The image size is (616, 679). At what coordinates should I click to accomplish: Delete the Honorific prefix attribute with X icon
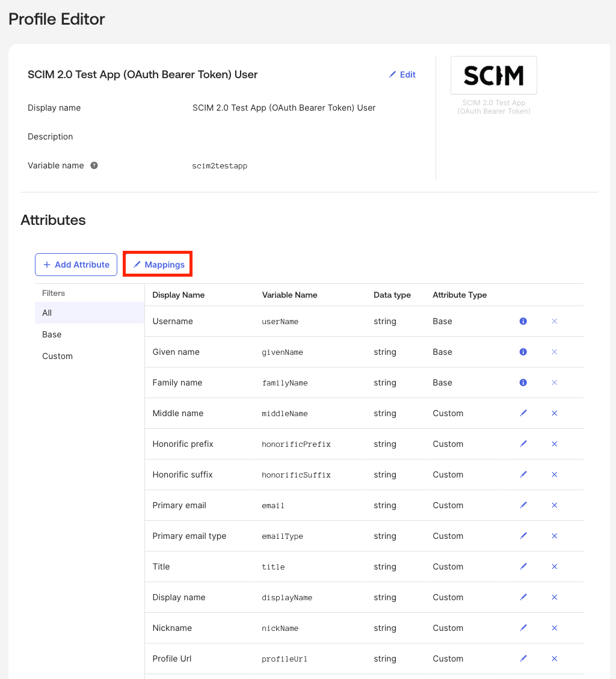[555, 444]
